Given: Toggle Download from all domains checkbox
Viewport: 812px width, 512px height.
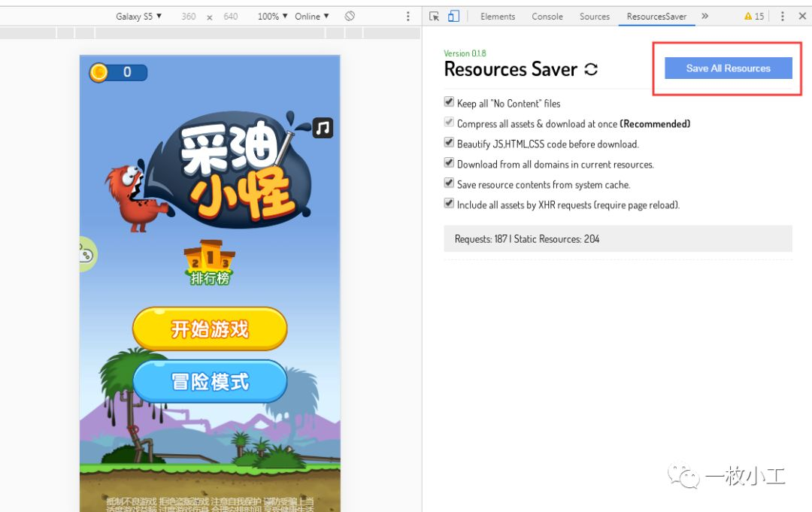Looking at the screenshot, I should [449, 162].
